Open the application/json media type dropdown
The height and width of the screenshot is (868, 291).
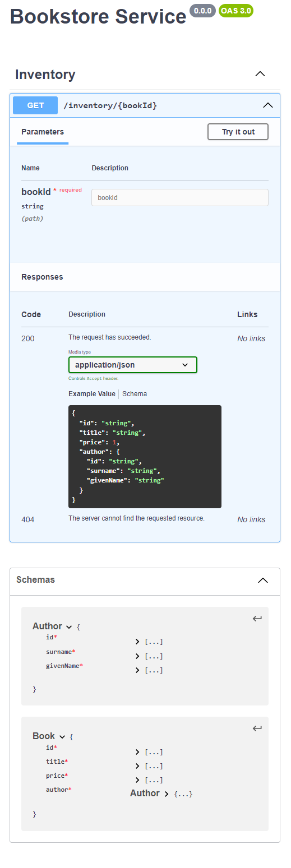coord(133,365)
